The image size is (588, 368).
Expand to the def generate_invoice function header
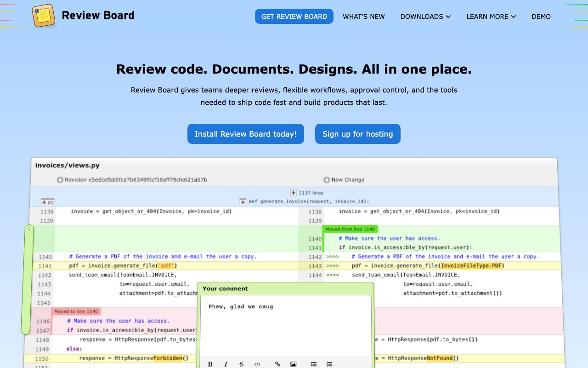point(243,201)
